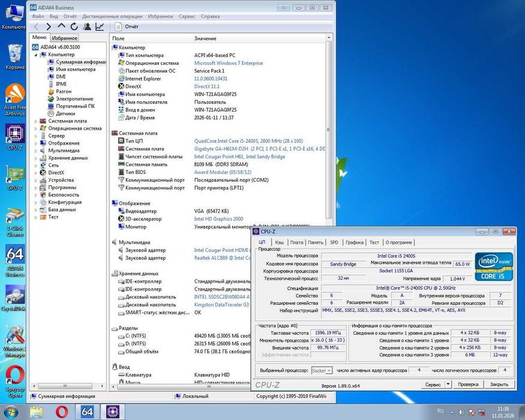Open the GPU-Z desktop shortcut
525x420 pixels.
pos(15,178)
